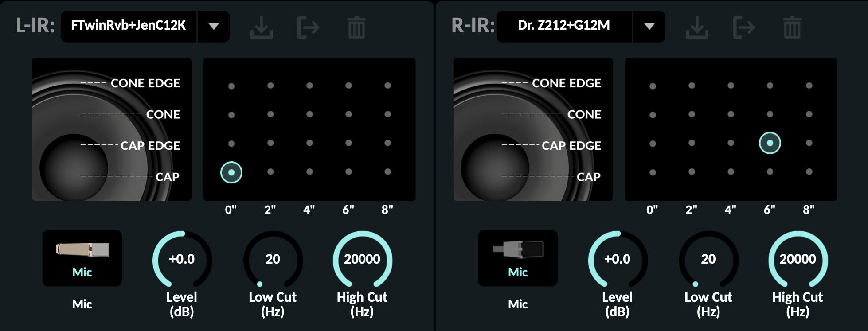Open the L-IR microphone selector
Viewport: 868px width, 331px height.
pos(82,258)
